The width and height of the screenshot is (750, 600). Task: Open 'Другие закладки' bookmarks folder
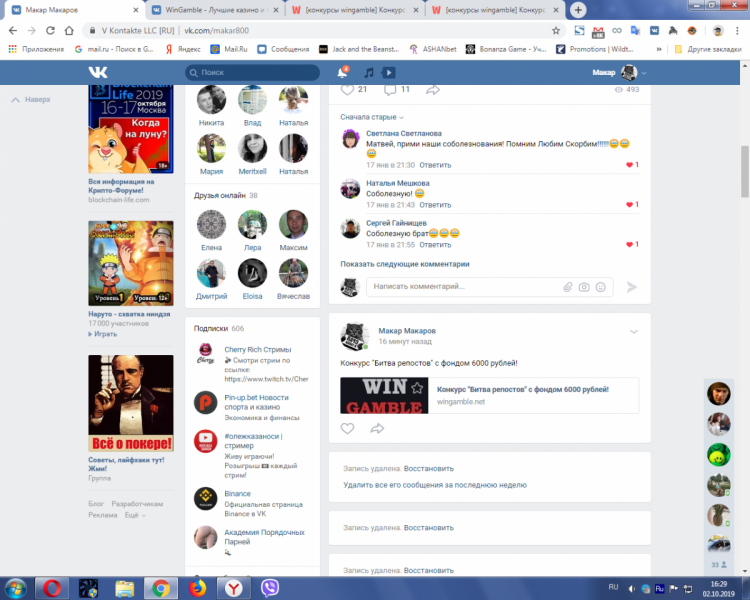coord(708,49)
